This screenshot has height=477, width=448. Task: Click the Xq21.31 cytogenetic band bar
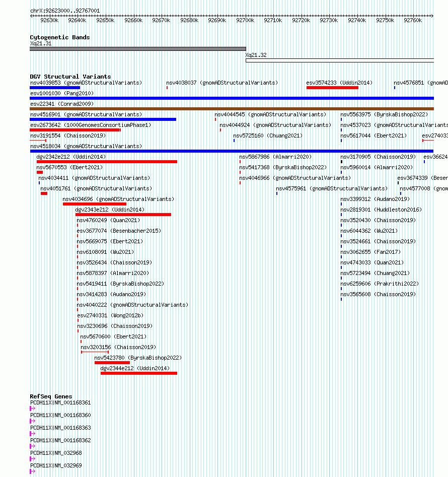point(138,49)
